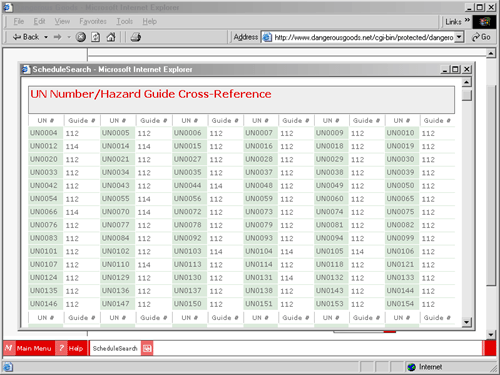Click the Print icon in toolbar
The height and width of the screenshot is (375, 500).
tap(136, 37)
